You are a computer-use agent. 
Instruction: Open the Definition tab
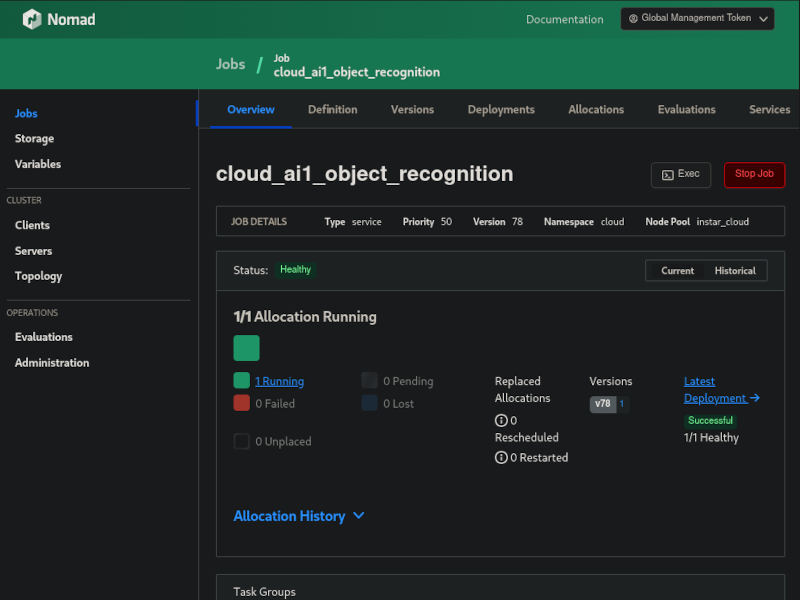pos(333,110)
